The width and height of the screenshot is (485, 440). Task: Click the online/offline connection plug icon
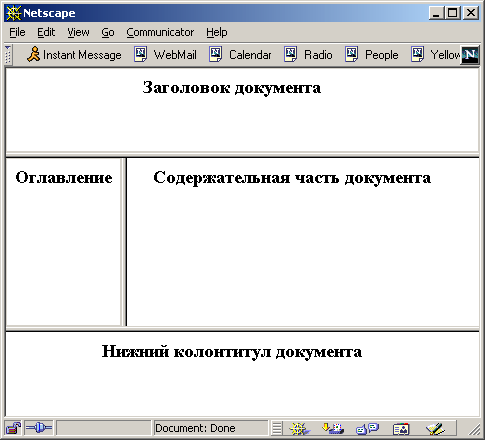tap(39, 428)
